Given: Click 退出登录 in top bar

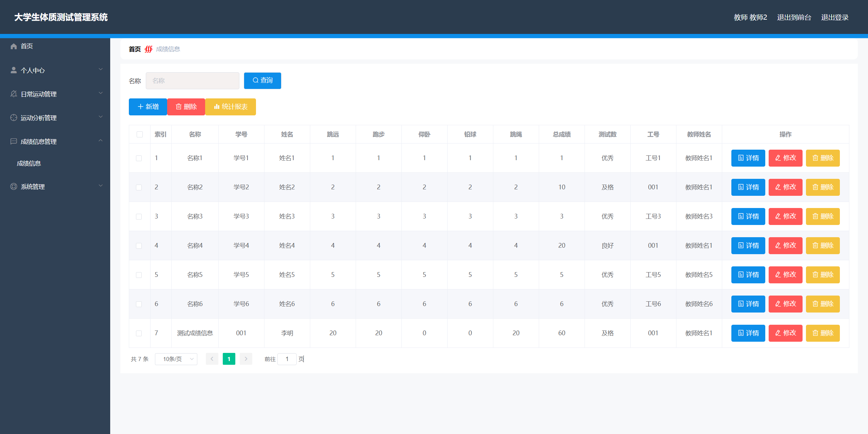Looking at the screenshot, I should [835, 17].
